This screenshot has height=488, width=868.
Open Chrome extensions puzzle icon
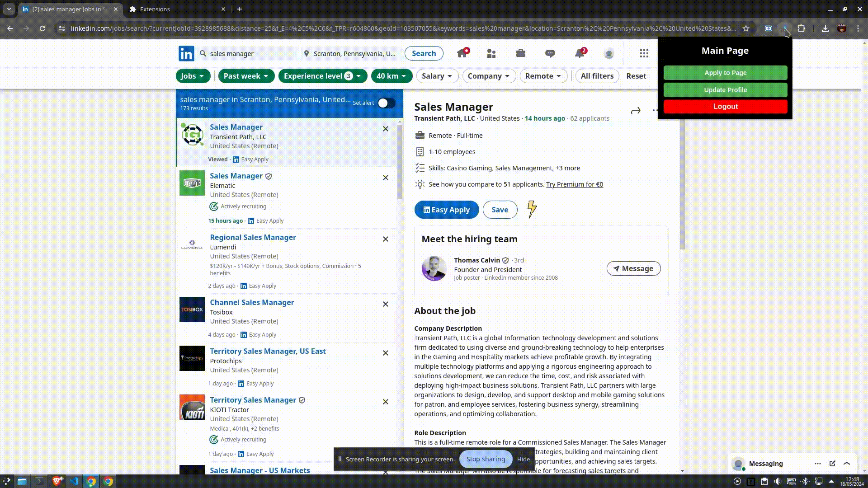tap(801, 28)
